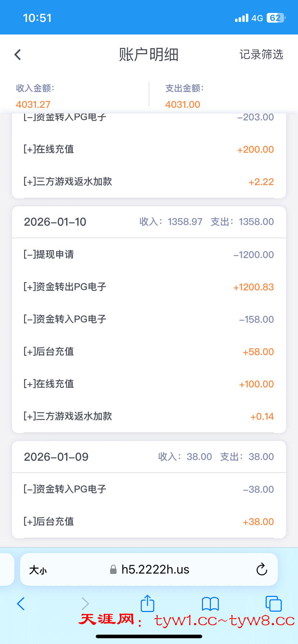Tap Safari reload page icon
The image size is (298, 644).
262,569
